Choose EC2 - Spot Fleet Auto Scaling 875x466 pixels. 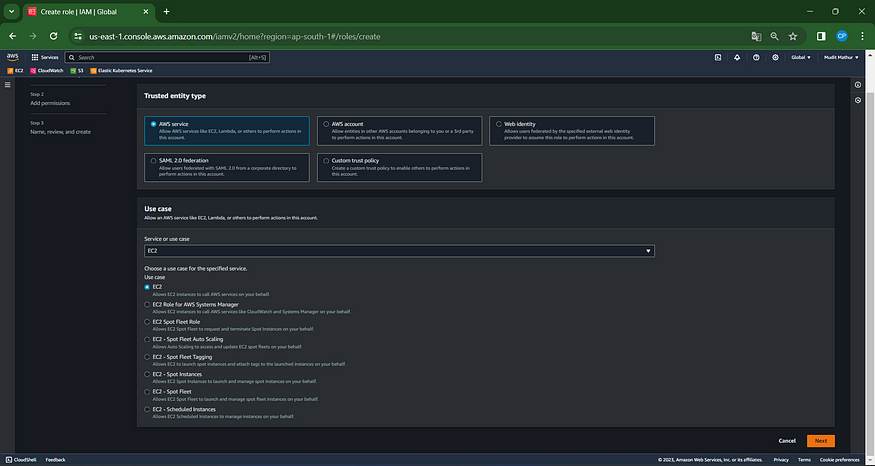click(147, 339)
